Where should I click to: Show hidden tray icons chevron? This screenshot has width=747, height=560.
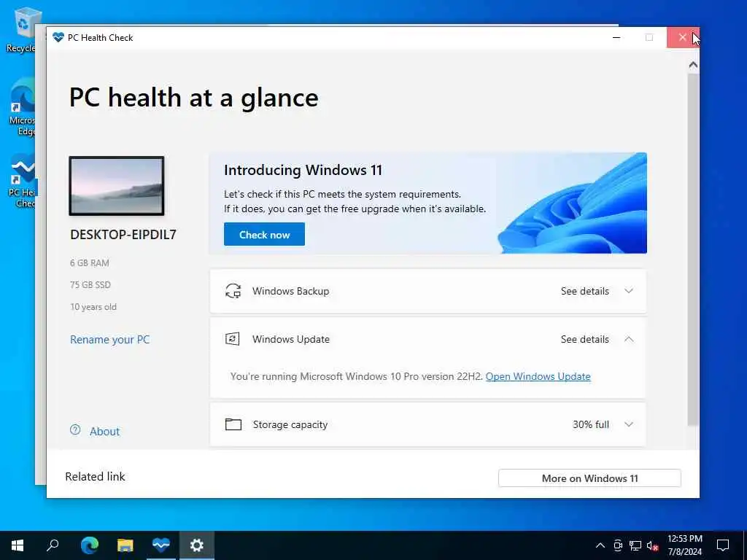(x=600, y=545)
